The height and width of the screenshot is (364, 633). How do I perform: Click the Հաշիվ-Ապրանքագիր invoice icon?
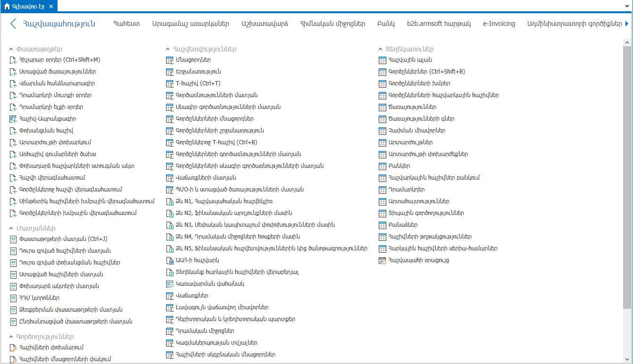click(x=13, y=119)
